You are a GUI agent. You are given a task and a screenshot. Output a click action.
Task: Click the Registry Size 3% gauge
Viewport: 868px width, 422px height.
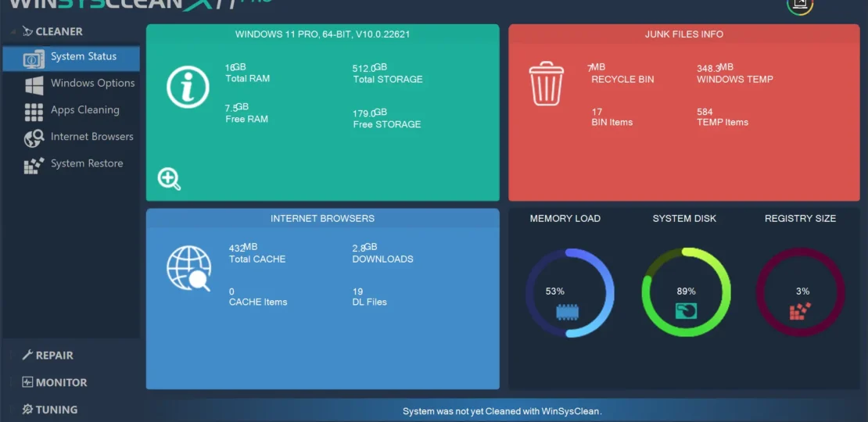(801, 292)
